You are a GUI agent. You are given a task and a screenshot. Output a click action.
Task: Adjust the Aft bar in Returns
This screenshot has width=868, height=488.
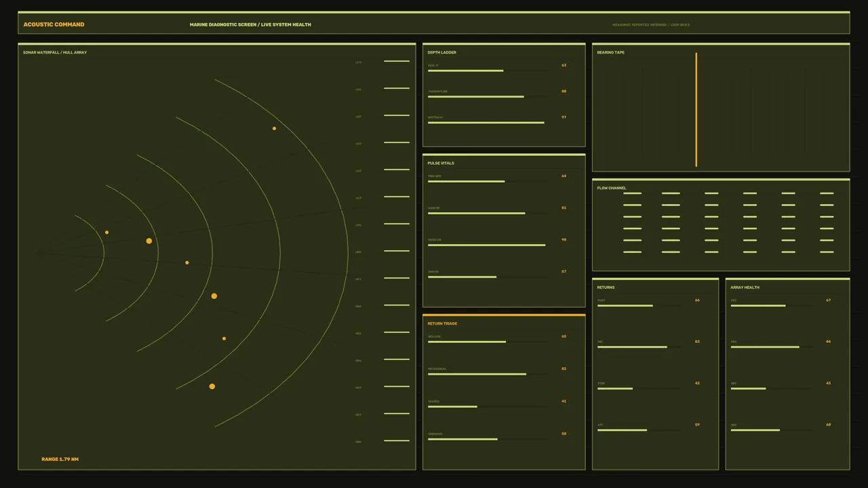(639, 430)
